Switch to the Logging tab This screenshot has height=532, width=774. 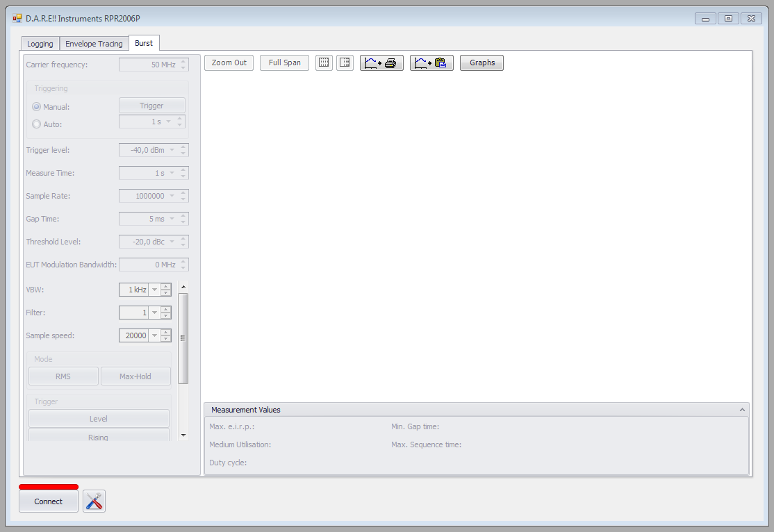[x=40, y=44]
